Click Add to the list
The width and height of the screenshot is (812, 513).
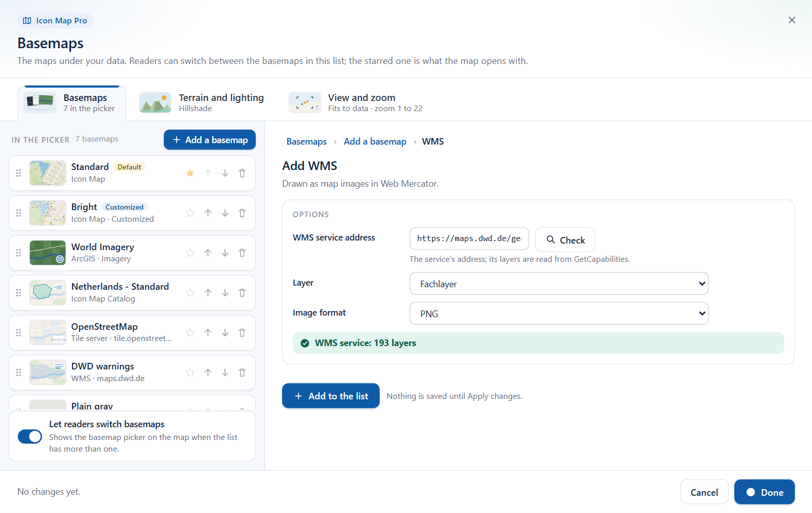[331, 396]
